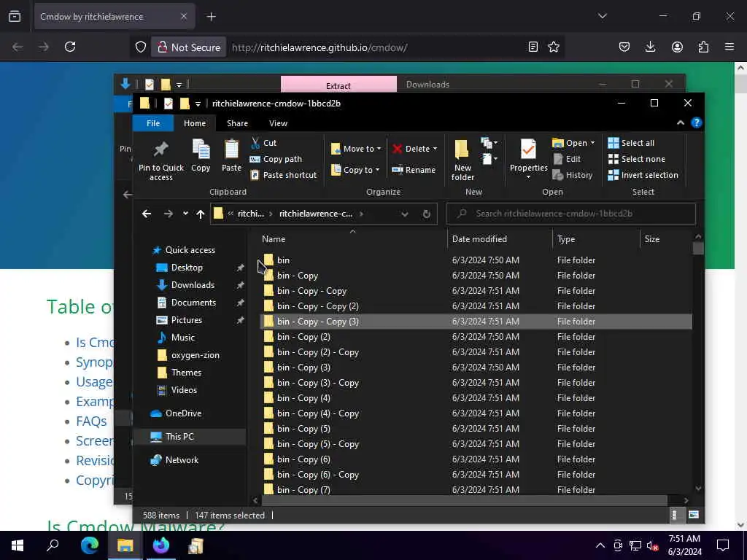Create a New folder from ribbon

pos(462,160)
